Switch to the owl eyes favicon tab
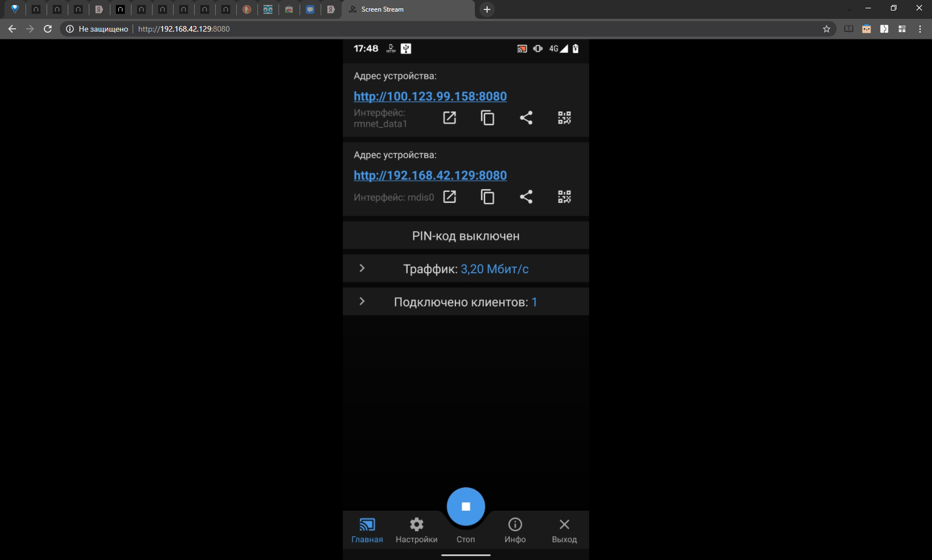This screenshot has width=932, height=560. point(268,9)
